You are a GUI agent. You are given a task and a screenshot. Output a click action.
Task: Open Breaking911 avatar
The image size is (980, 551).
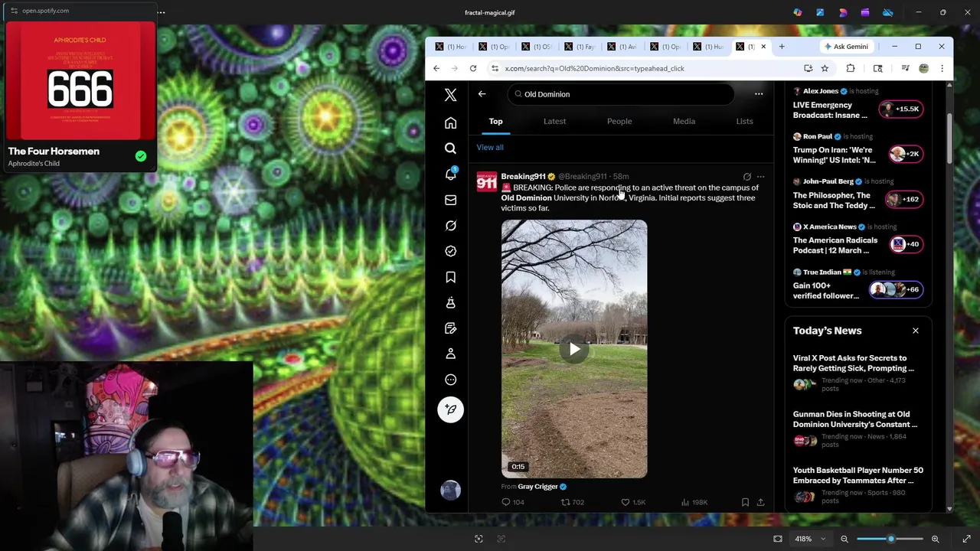(486, 182)
